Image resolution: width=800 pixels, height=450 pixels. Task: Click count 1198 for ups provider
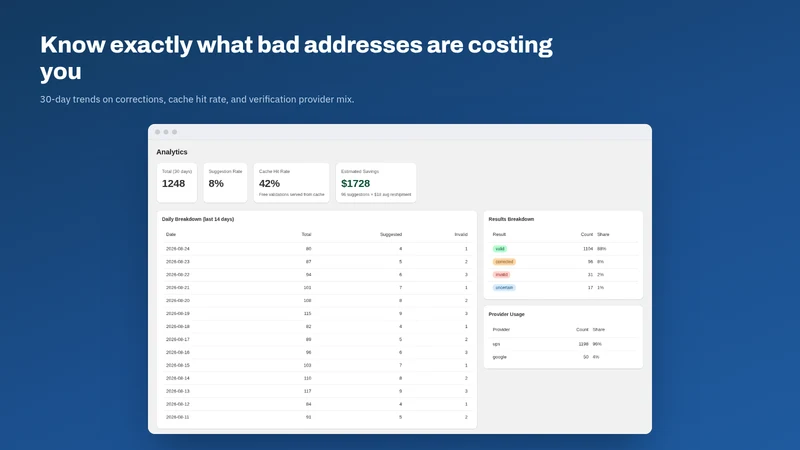pyautogui.click(x=583, y=344)
